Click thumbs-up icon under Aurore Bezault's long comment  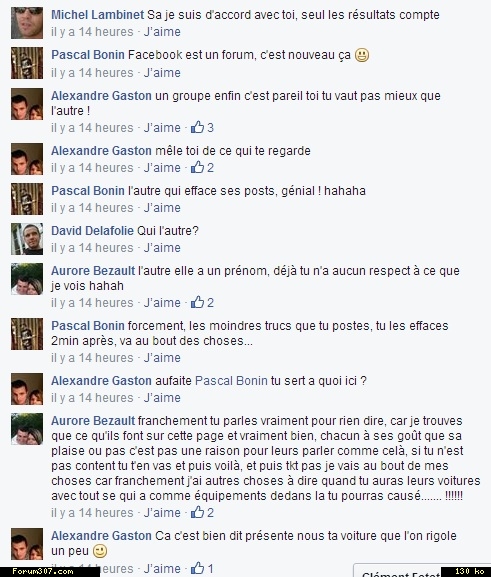pos(197,512)
